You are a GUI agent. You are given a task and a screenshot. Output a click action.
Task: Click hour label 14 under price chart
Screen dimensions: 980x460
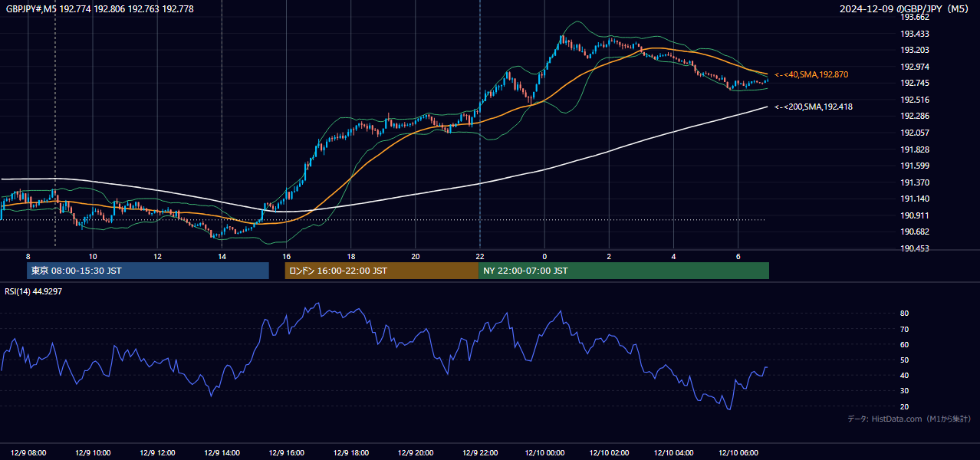tap(222, 256)
